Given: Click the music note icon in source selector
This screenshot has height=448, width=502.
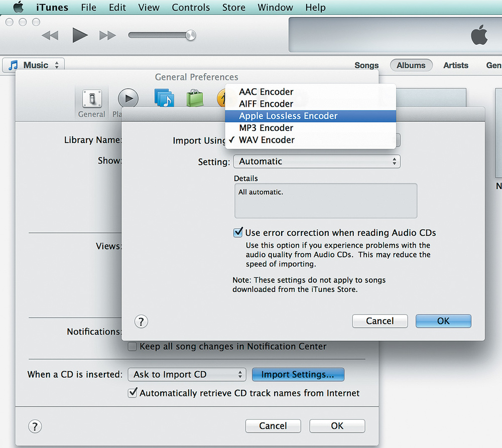Looking at the screenshot, I should [13, 65].
